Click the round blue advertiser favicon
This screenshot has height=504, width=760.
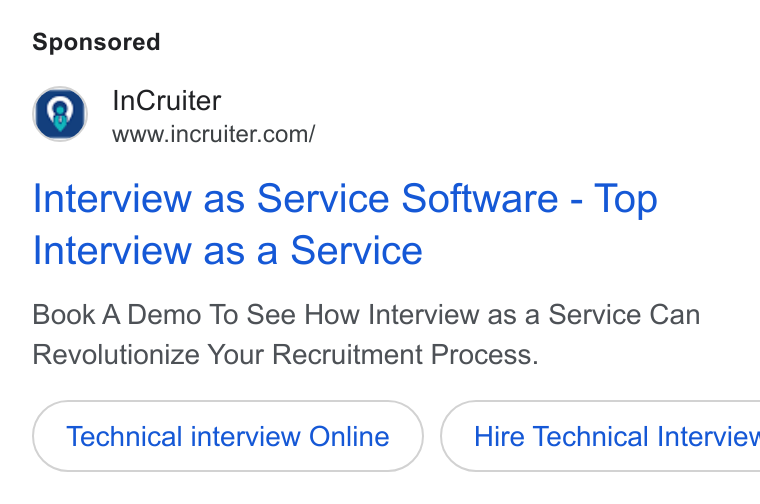click(x=60, y=114)
